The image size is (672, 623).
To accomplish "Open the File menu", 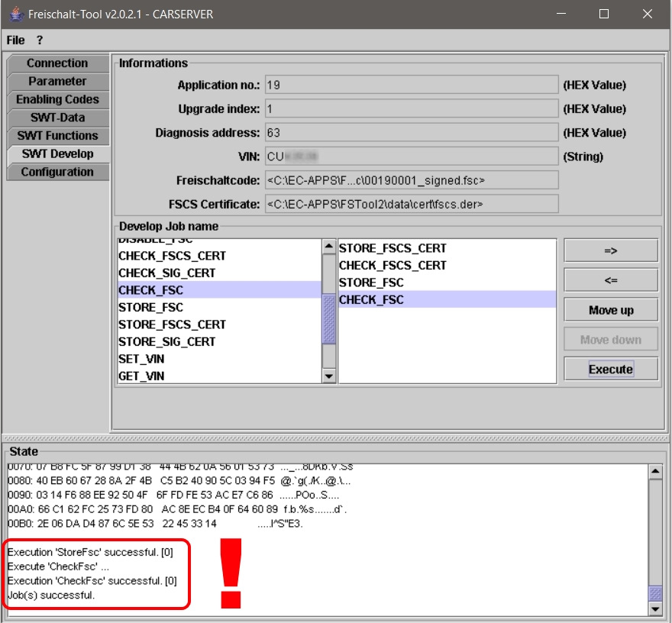I will (15, 40).
